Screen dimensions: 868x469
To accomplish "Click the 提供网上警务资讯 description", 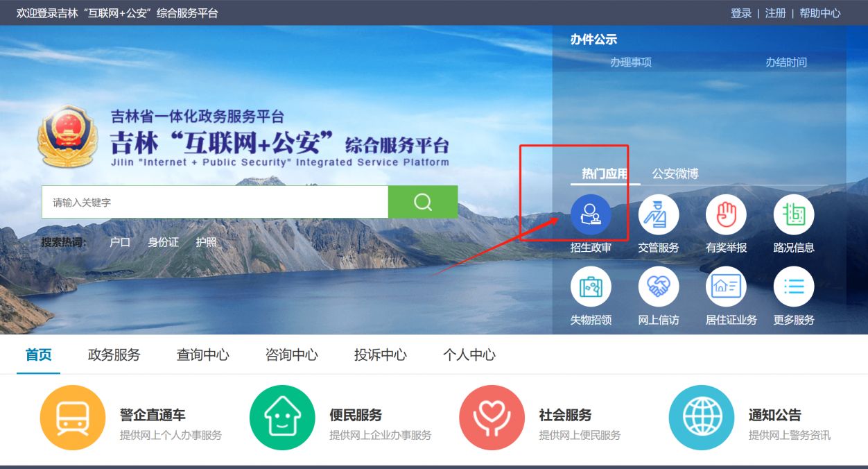I will (790, 435).
